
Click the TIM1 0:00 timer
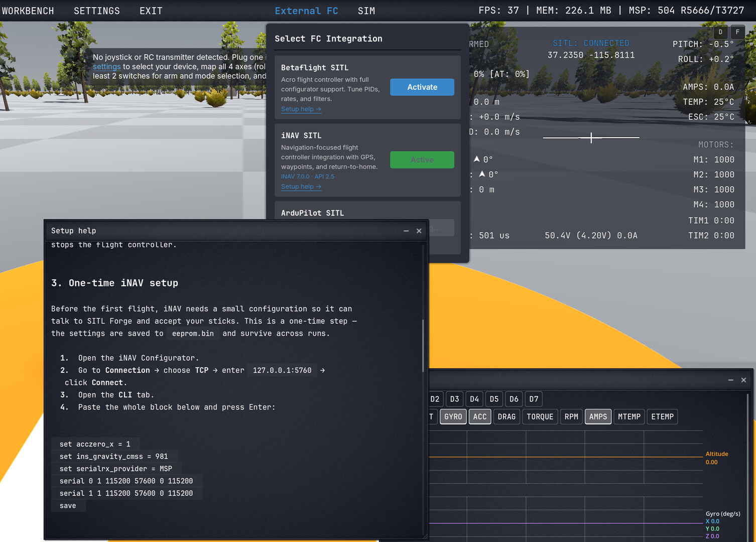(711, 221)
